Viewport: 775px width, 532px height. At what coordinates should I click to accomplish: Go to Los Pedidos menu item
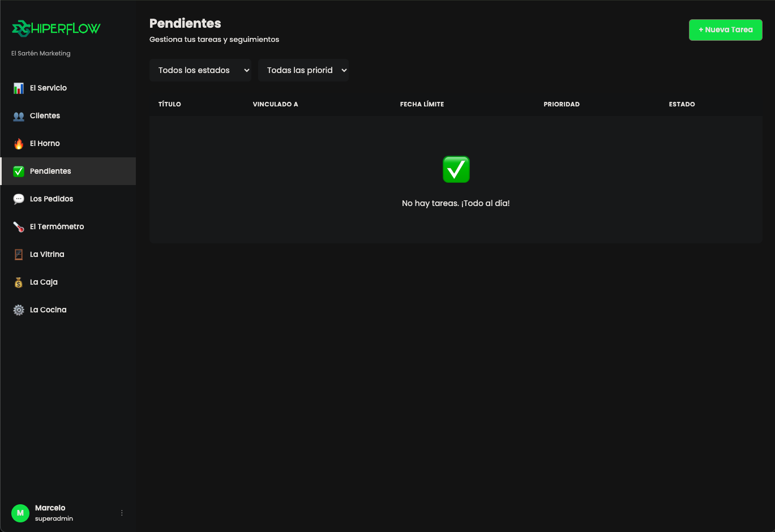(68, 199)
